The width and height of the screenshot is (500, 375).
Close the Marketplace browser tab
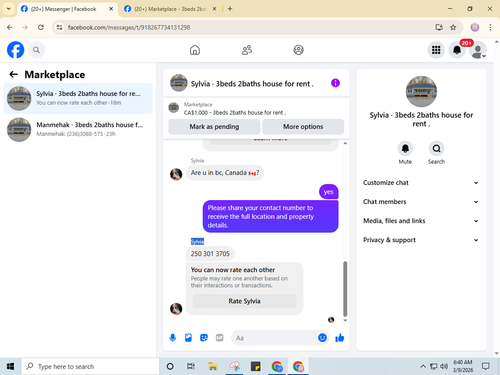(214, 9)
